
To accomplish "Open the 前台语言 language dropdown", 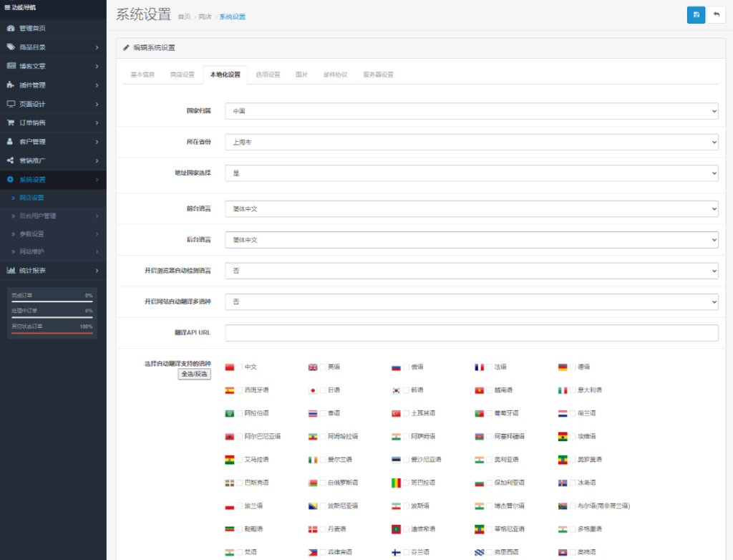I will (470, 208).
